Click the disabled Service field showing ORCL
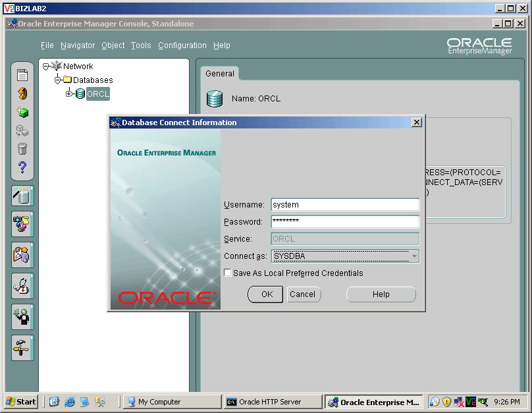The width and height of the screenshot is (532, 413). coord(345,239)
